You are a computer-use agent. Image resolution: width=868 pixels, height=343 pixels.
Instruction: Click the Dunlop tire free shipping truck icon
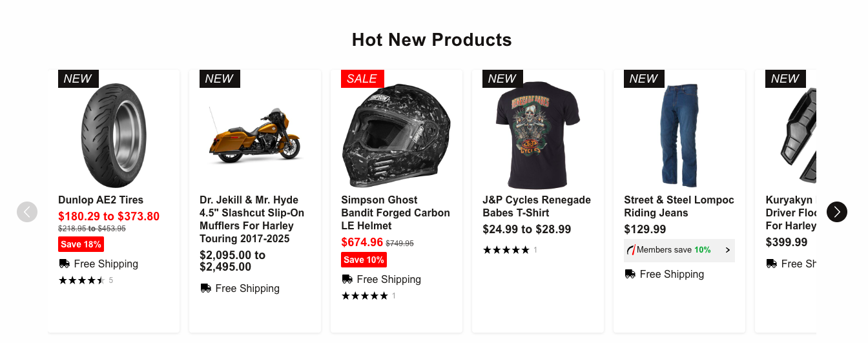pos(64,264)
